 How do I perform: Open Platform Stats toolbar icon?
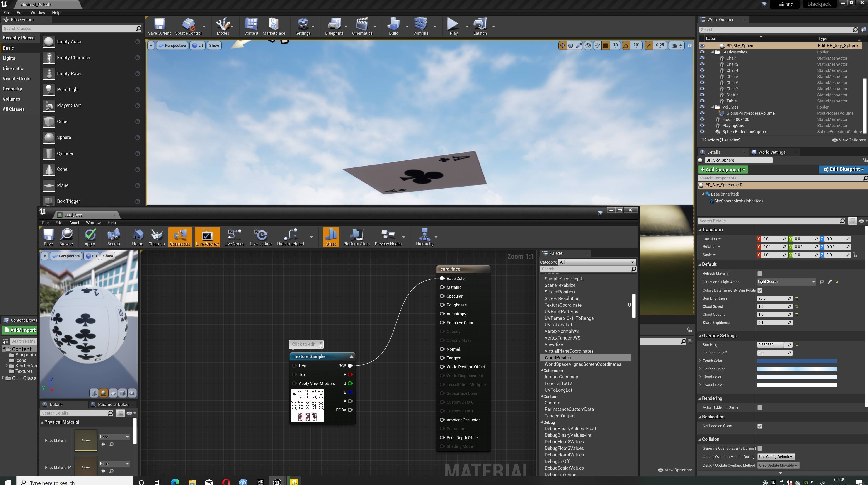click(356, 237)
